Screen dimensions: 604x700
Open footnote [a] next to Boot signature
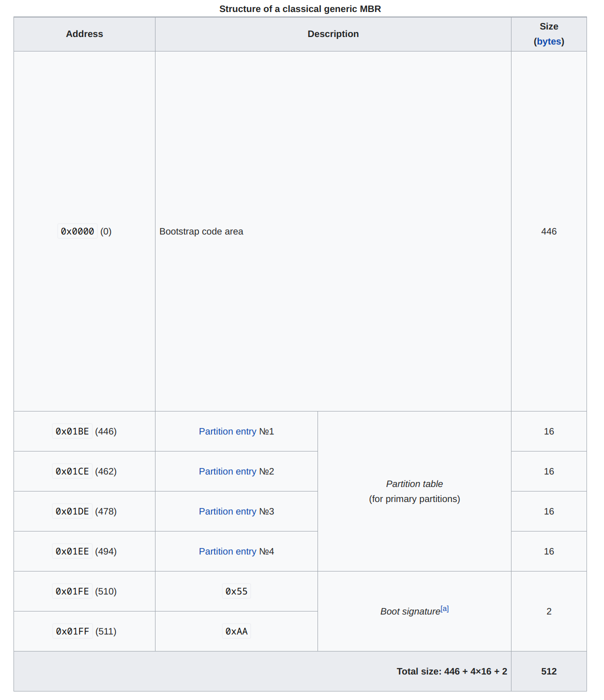pyautogui.click(x=444, y=608)
